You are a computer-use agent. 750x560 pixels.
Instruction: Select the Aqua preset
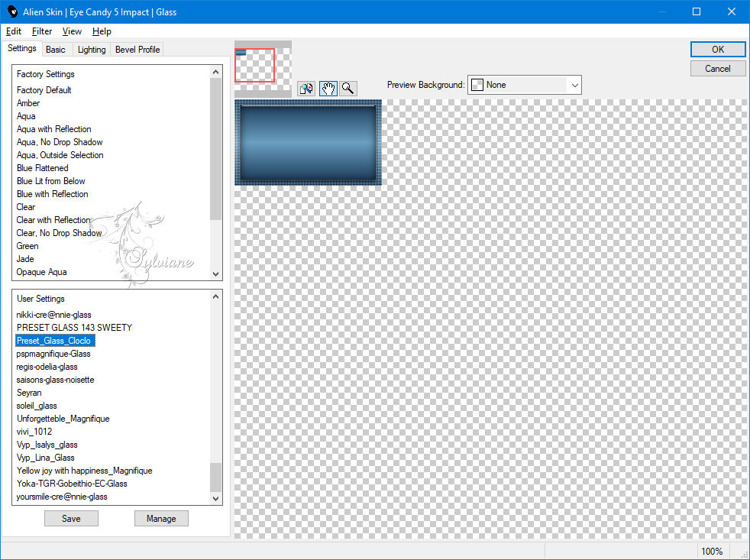26,116
